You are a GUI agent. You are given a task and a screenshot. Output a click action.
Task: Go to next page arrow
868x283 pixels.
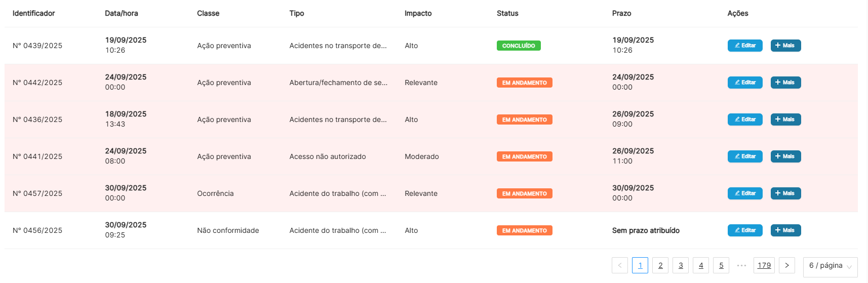(786, 265)
